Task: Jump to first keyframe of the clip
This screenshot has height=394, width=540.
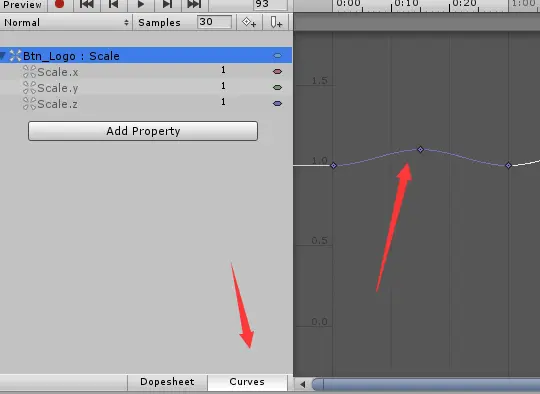Action: tap(86, 4)
